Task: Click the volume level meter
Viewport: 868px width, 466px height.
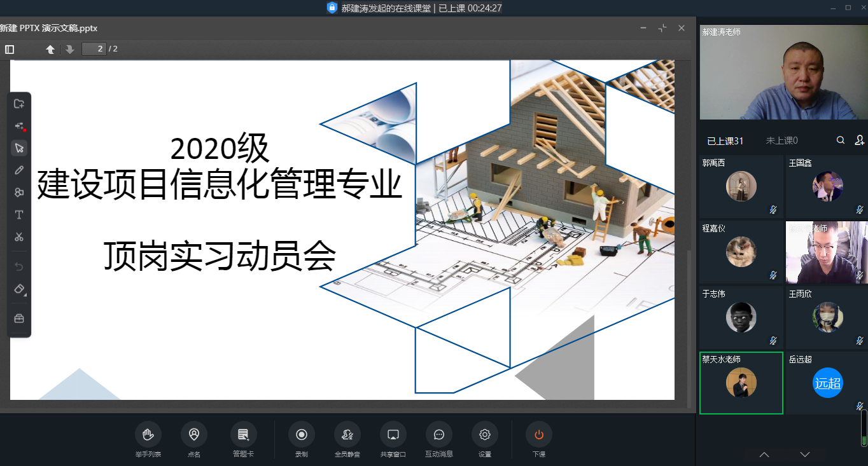Action: (864, 428)
